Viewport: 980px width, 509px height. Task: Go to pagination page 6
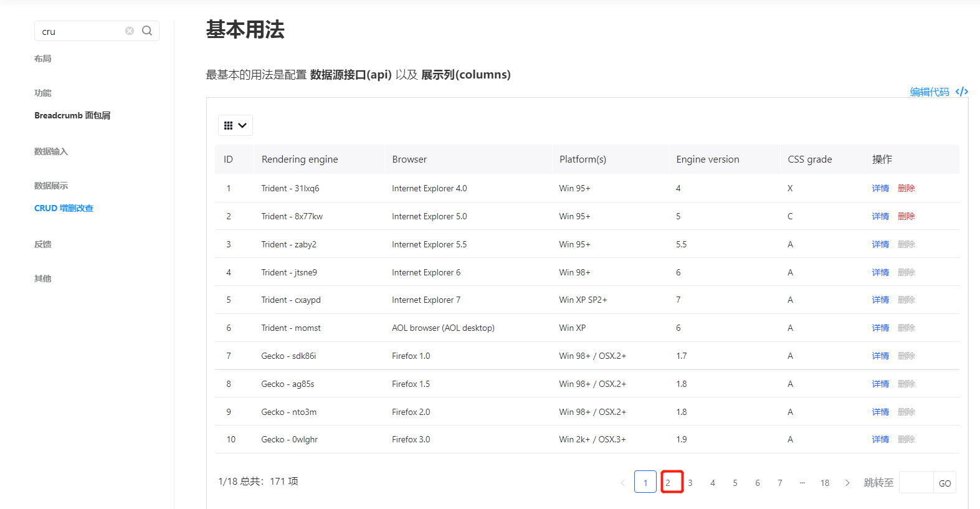tap(758, 482)
